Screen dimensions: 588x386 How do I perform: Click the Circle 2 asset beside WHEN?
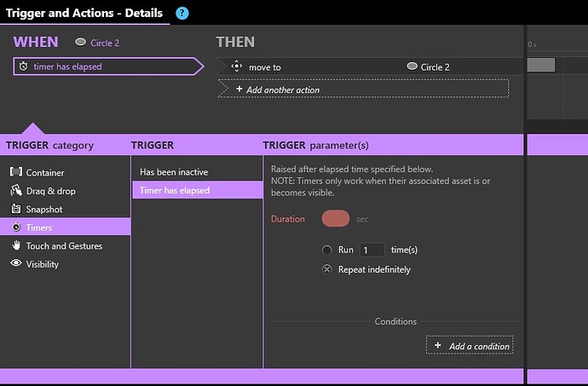coord(103,42)
